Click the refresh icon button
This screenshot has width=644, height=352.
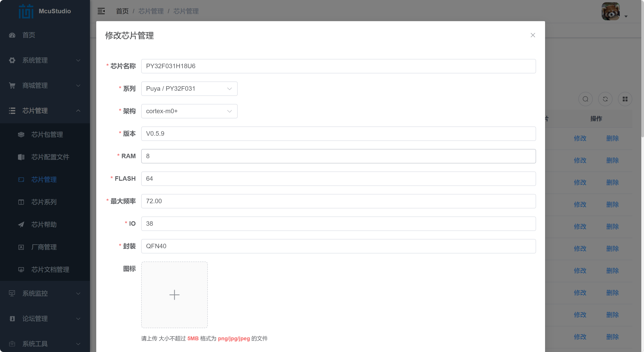[x=605, y=99]
